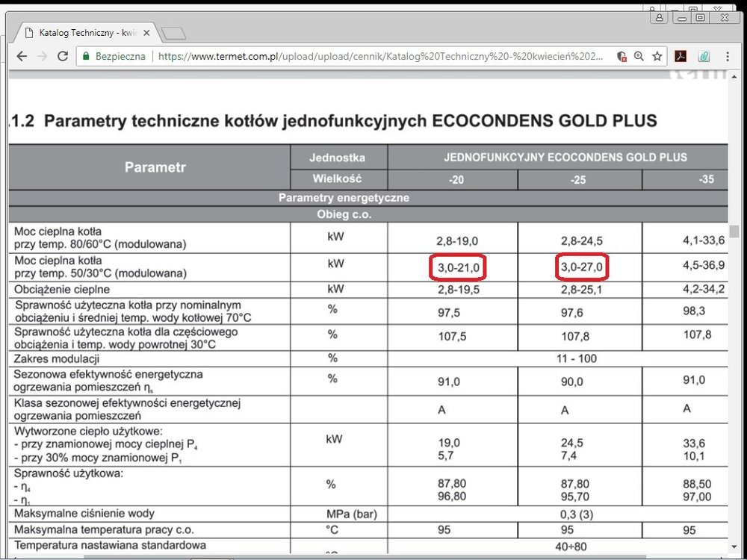Open the Chrome three-dot menu
747x560 pixels.
726,56
